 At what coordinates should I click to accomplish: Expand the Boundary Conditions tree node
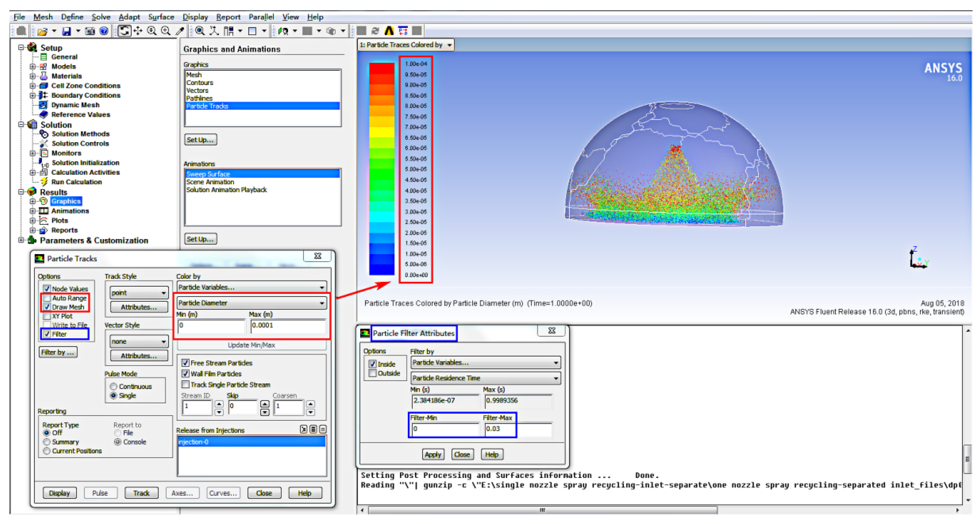[x=33, y=95]
